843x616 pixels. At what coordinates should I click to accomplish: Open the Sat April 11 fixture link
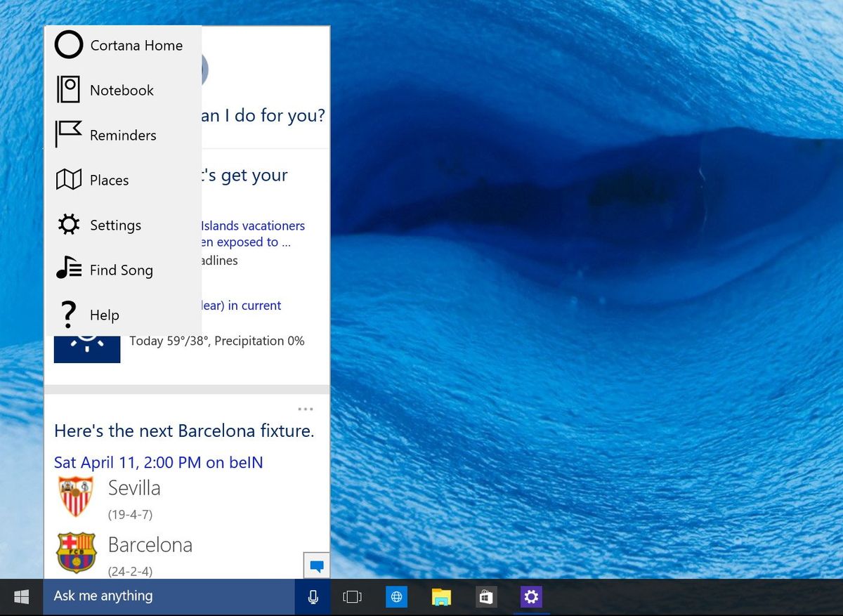(158, 462)
